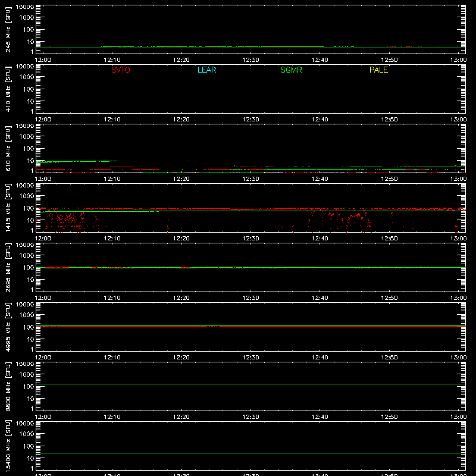Click 12:30 tick under the 8800 MHz plot
The image size is (476, 476).
250,417
